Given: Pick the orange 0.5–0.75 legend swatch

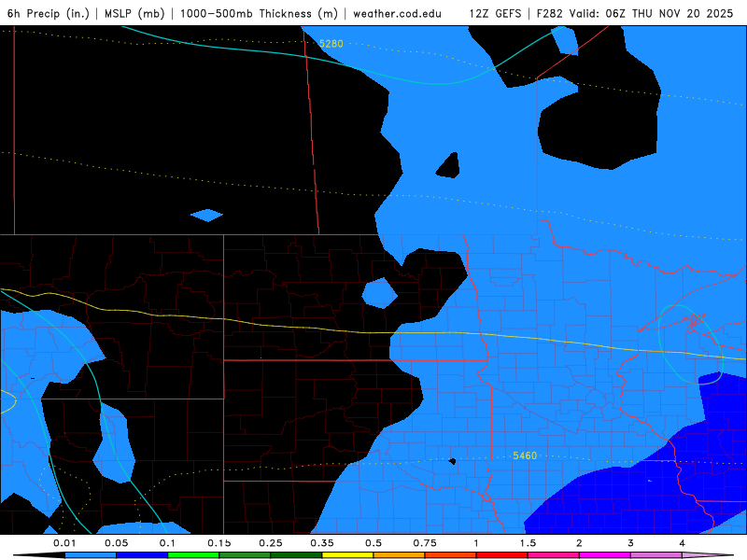Looking at the screenshot, I should point(400,555).
